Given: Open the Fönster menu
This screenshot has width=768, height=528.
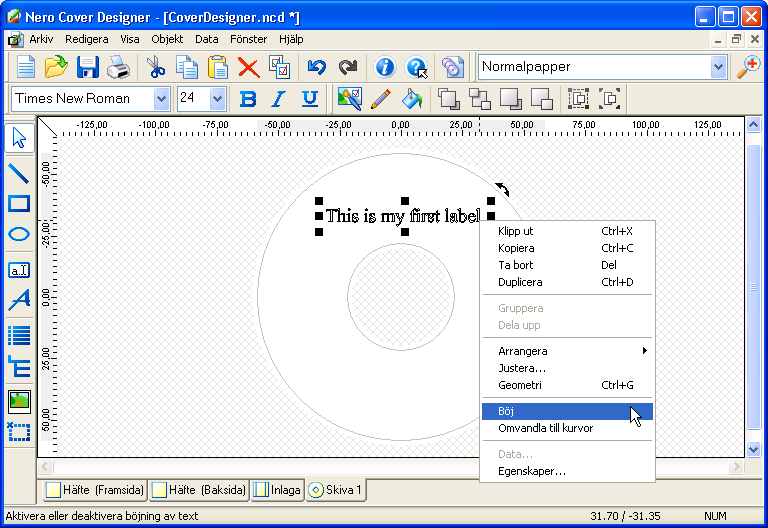Looking at the screenshot, I should click(x=248, y=39).
